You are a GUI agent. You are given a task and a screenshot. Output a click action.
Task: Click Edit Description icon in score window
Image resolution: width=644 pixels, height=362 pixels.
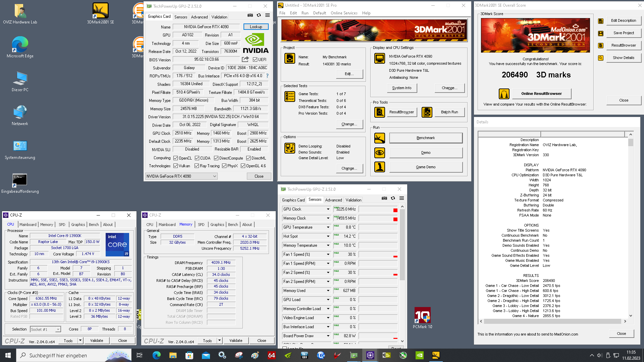click(601, 21)
